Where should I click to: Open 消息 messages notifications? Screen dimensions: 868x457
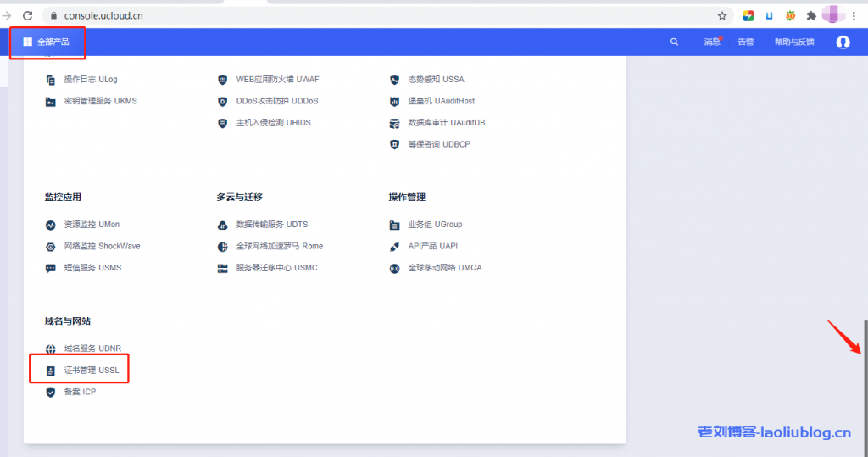[x=711, y=42]
